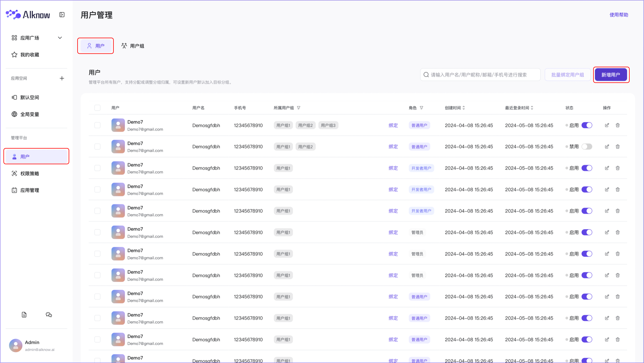This screenshot has height=363, width=644.
Task: Check the select-all header checkbox
Action: click(x=97, y=108)
